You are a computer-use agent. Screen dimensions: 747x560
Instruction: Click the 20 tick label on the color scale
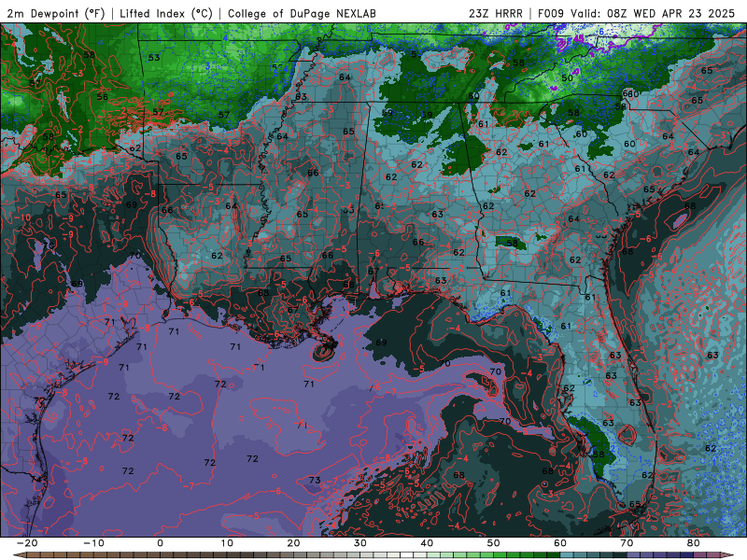(293, 543)
